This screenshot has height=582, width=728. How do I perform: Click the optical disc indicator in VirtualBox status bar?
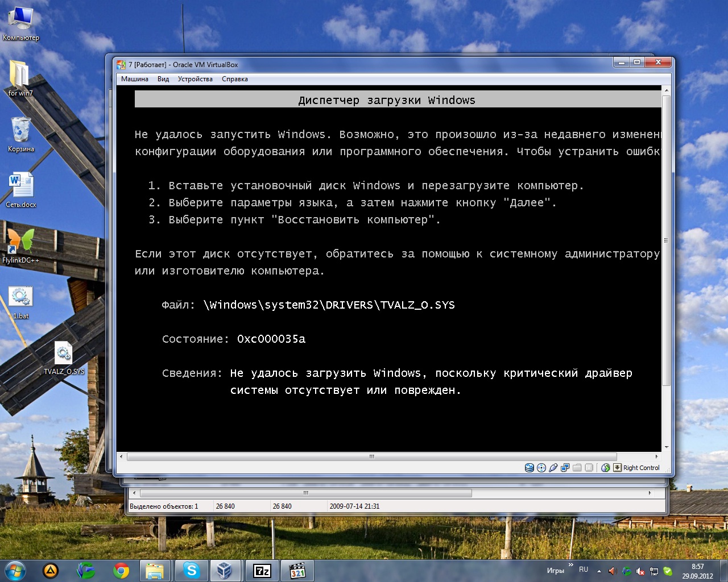[x=541, y=468]
